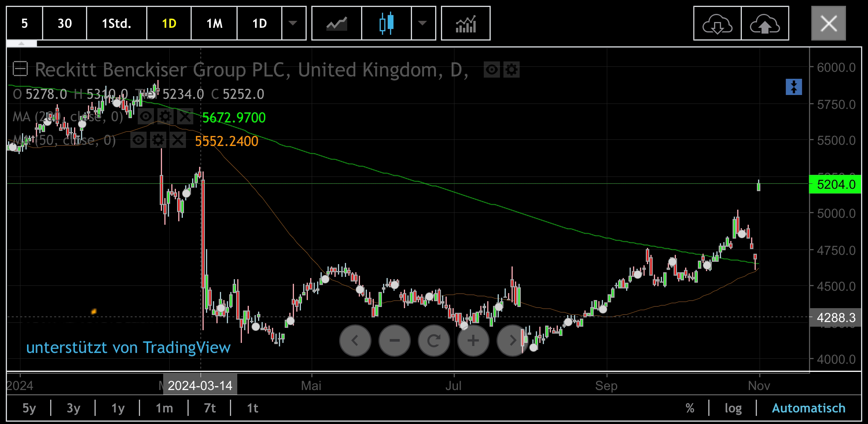This screenshot has height=424, width=868.
Task: Click the cloud upload icon
Action: coord(765,23)
